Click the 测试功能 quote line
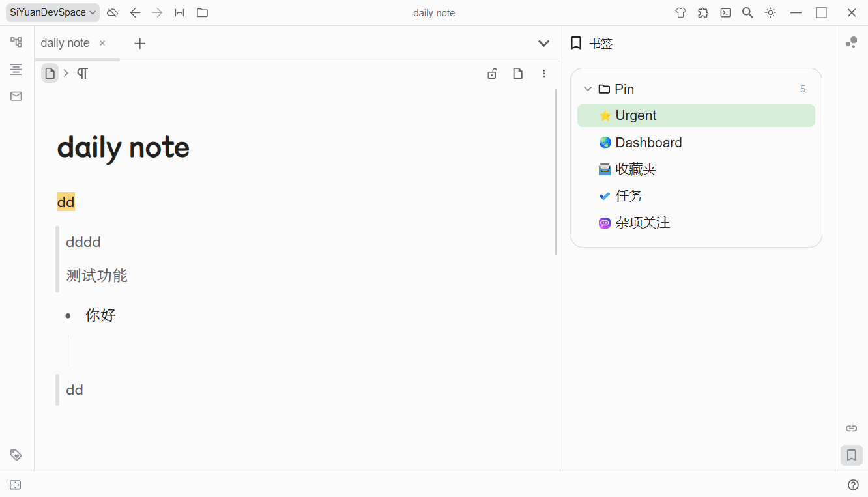The height and width of the screenshot is (497, 868). 97,276
